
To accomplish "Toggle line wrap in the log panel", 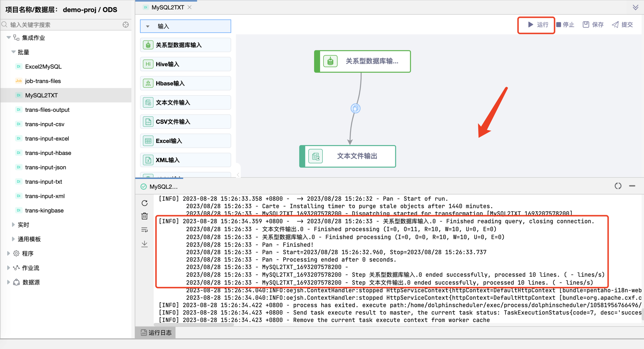I will pos(145,230).
